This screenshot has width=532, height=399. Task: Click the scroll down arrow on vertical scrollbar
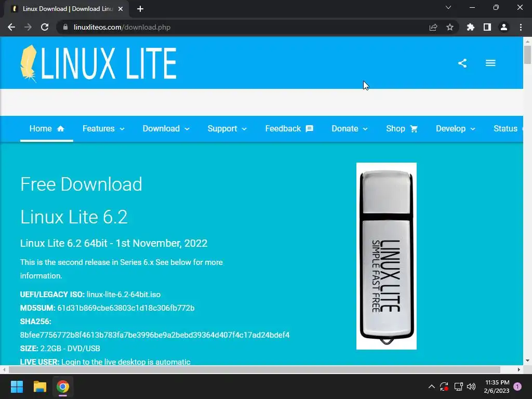pyautogui.click(x=527, y=361)
